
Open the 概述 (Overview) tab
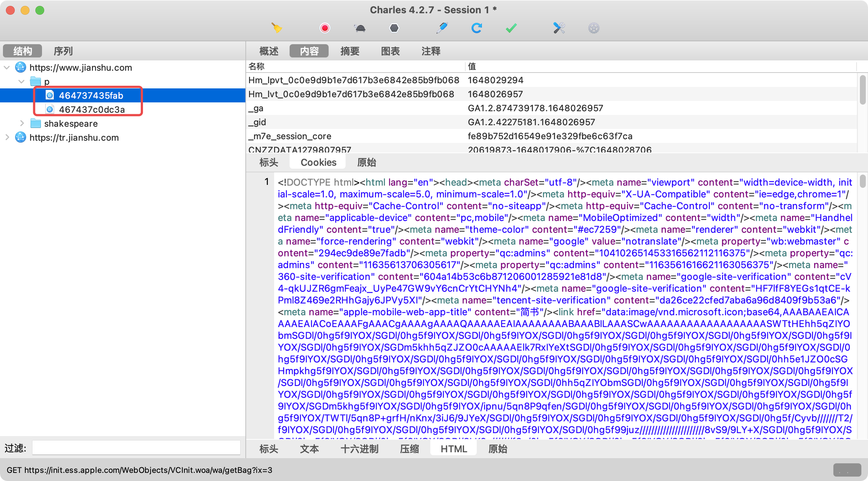269,51
